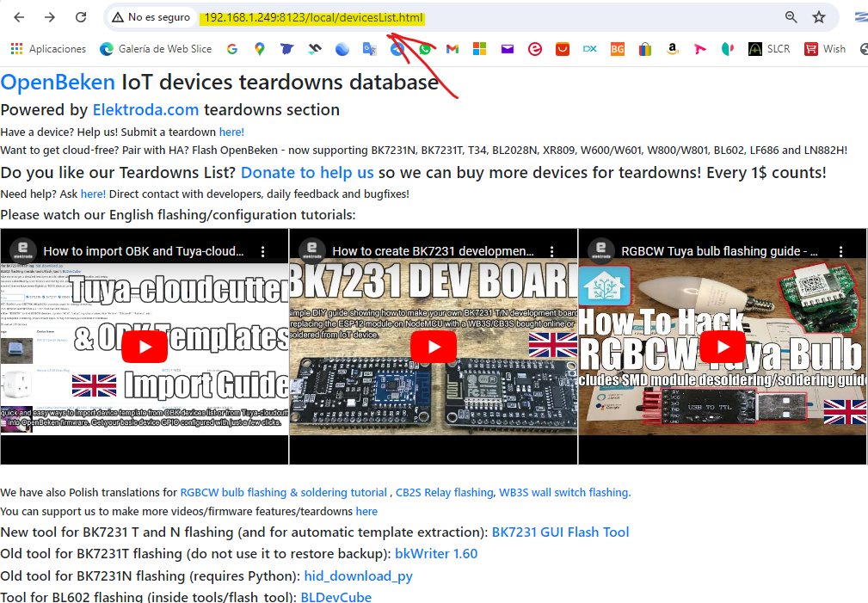Open the colorful shopping bag bookmark
The width and height of the screenshot is (868, 603).
(645, 49)
